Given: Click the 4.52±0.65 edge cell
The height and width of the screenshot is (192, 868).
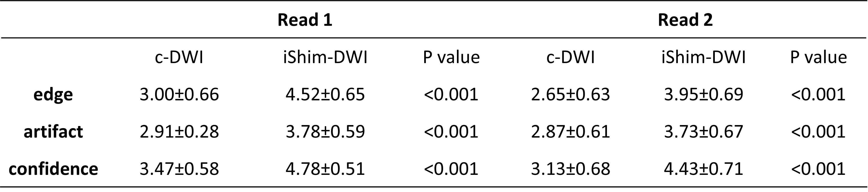Looking at the screenshot, I should point(325,95).
